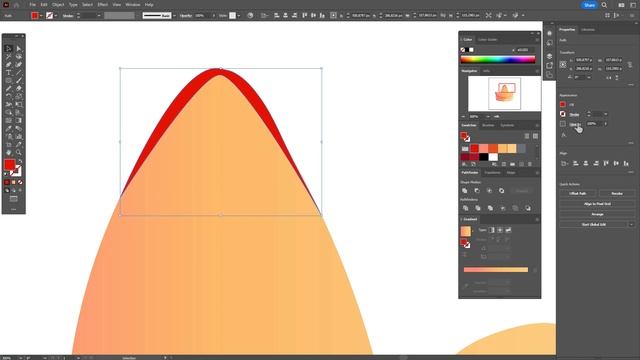The image size is (640, 360).
Task: Select the Eyedropper tool
Action: click(x=9, y=129)
